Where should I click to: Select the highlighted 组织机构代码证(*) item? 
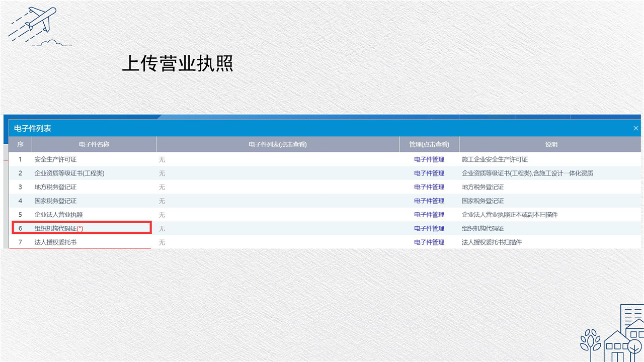click(x=59, y=228)
